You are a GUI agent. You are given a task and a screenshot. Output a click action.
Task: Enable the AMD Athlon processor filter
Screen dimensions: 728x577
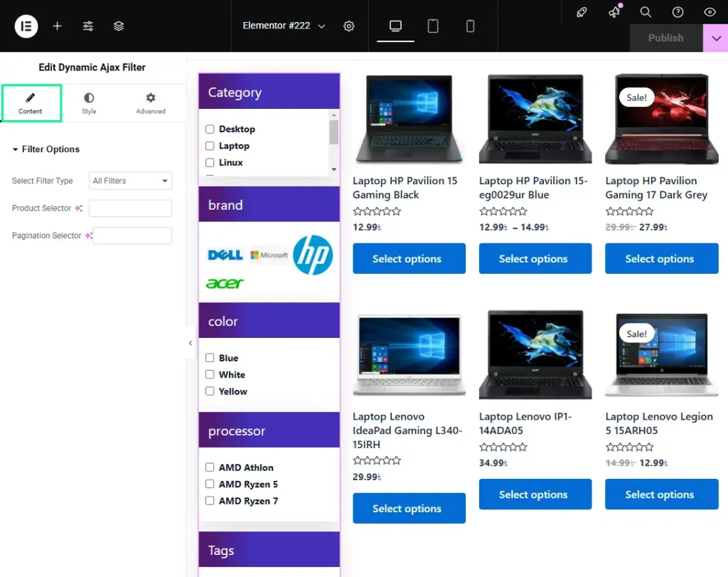210,467
